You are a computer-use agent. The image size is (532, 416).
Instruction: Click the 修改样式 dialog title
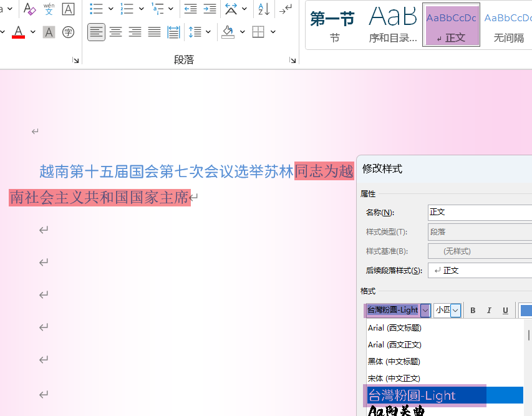[382, 168]
